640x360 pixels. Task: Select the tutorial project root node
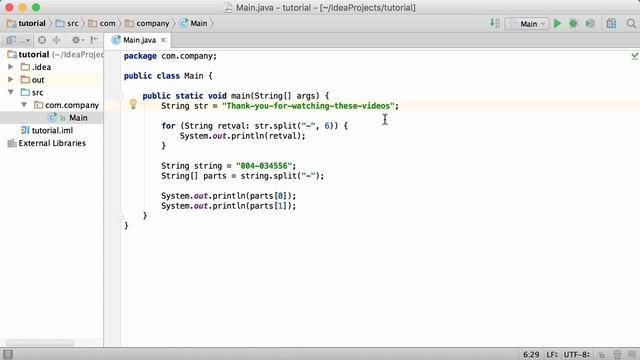(x=52, y=54)
